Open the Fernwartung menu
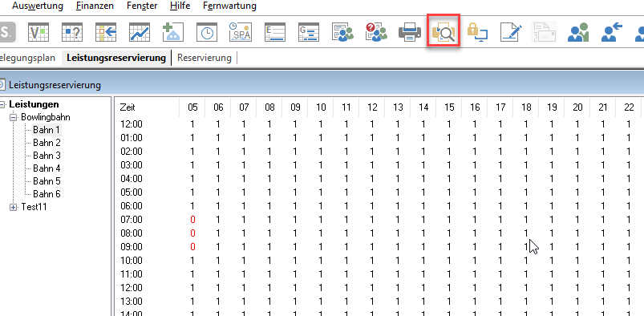Image resolution: width=644 pixels, height=316 pixels. coord(229,6)
